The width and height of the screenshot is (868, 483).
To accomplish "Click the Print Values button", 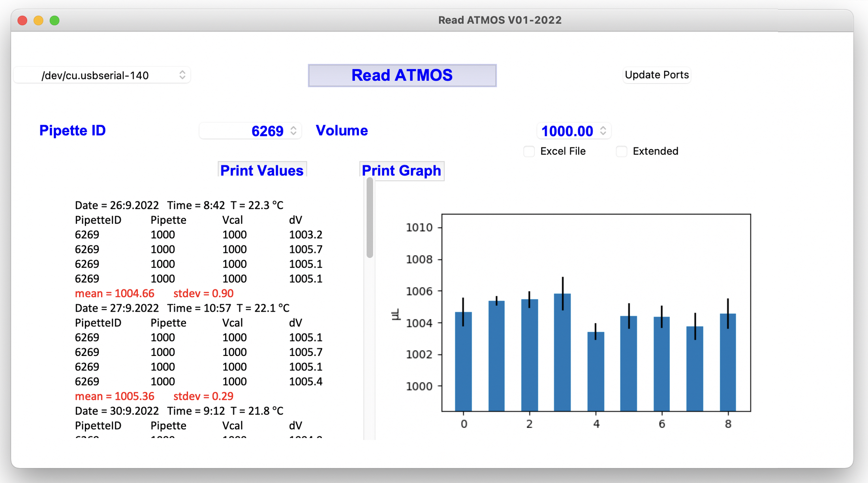I will coord(262,170).
